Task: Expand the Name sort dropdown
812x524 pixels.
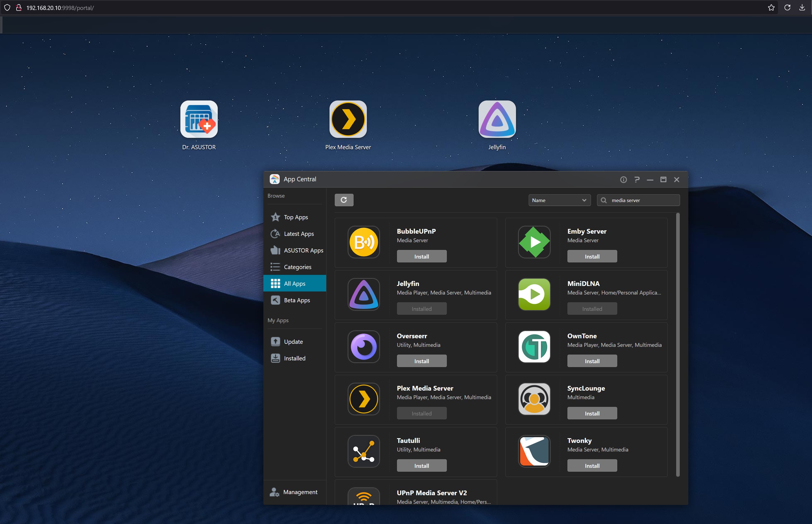Action: point(559,200)
